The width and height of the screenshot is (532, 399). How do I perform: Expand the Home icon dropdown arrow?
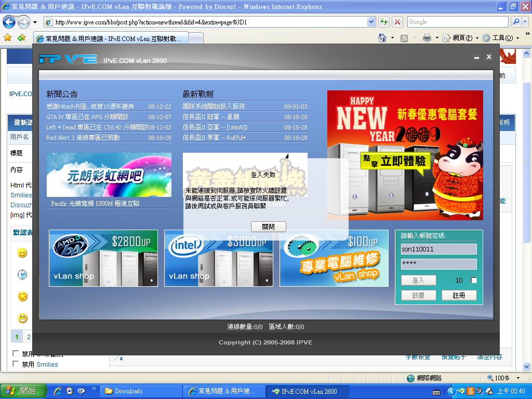coord(393,38)
